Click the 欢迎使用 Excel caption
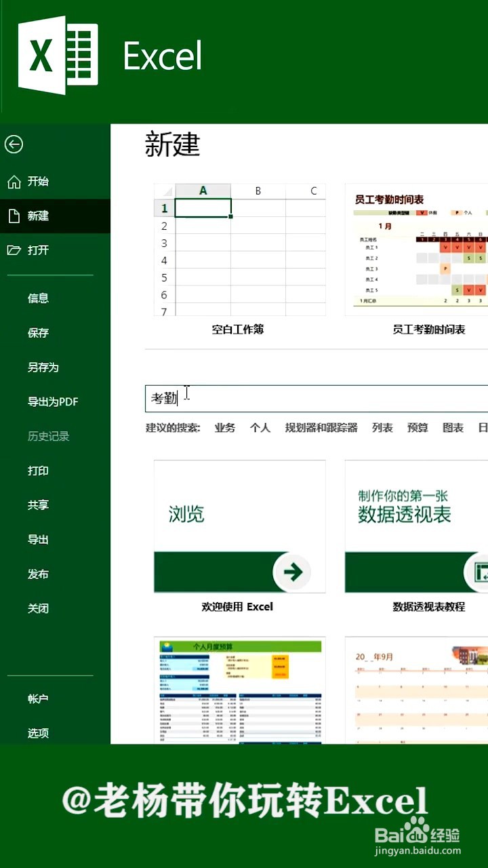The width and height of the screenshot is (488, 868). tap(237, 607)
